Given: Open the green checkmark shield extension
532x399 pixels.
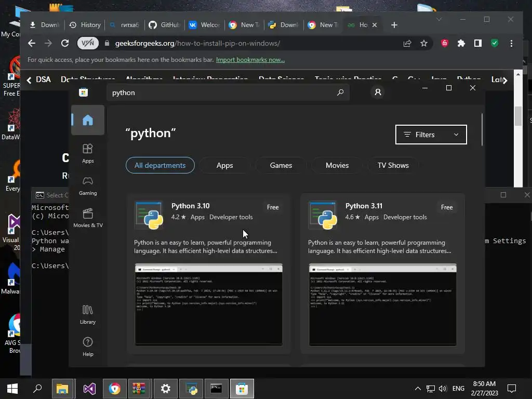Looking at the screenshot, I should (x=495, y=43).
